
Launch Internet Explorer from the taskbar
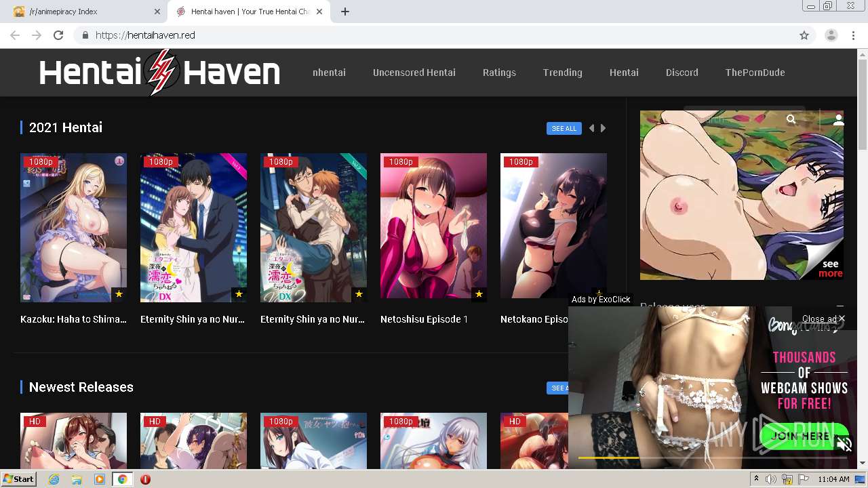coord(54,479)
